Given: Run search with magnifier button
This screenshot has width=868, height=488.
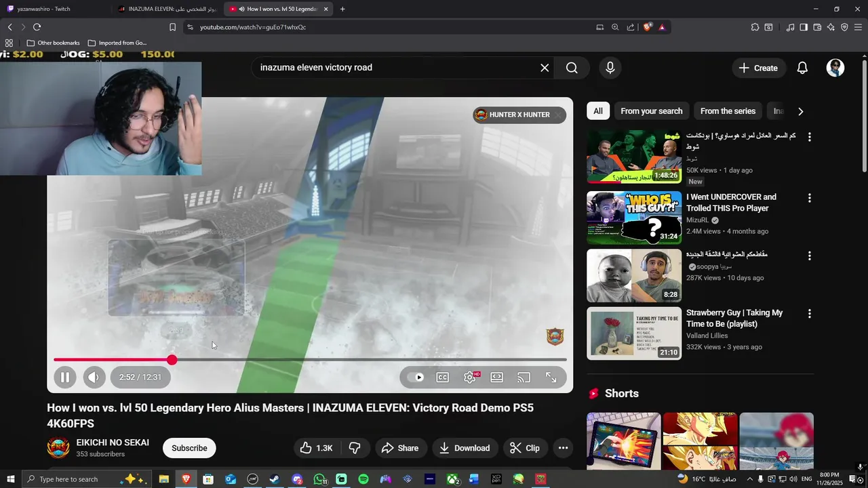Looking at the screenshot, I should tap(572, 68).
